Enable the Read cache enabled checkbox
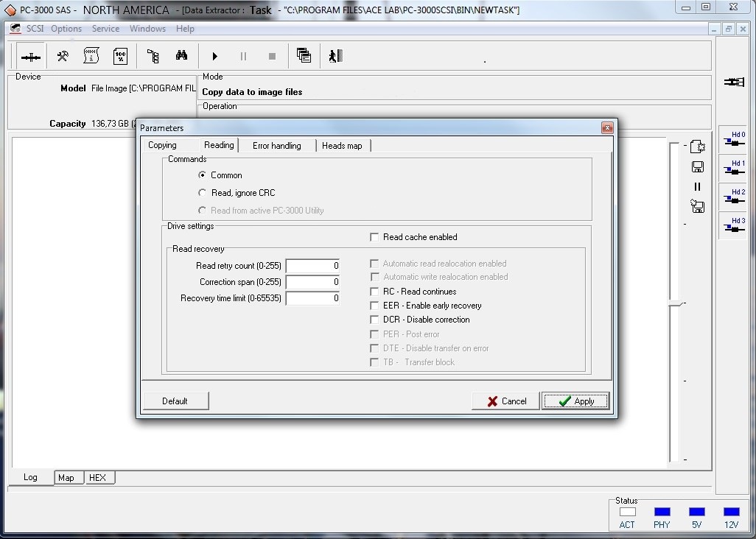Viewport: 756px width, 539px height. [x=374, y=237]
